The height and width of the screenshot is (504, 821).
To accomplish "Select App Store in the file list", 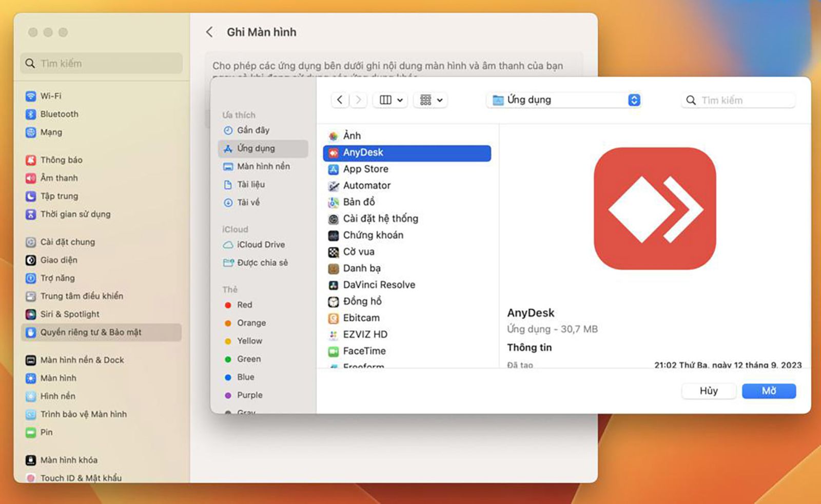I will [x=407, y=169].
